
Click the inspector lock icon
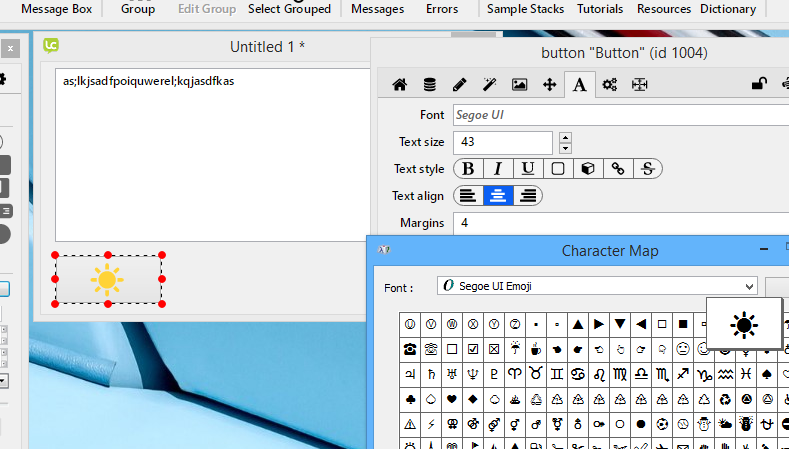[x=759, y=85]
